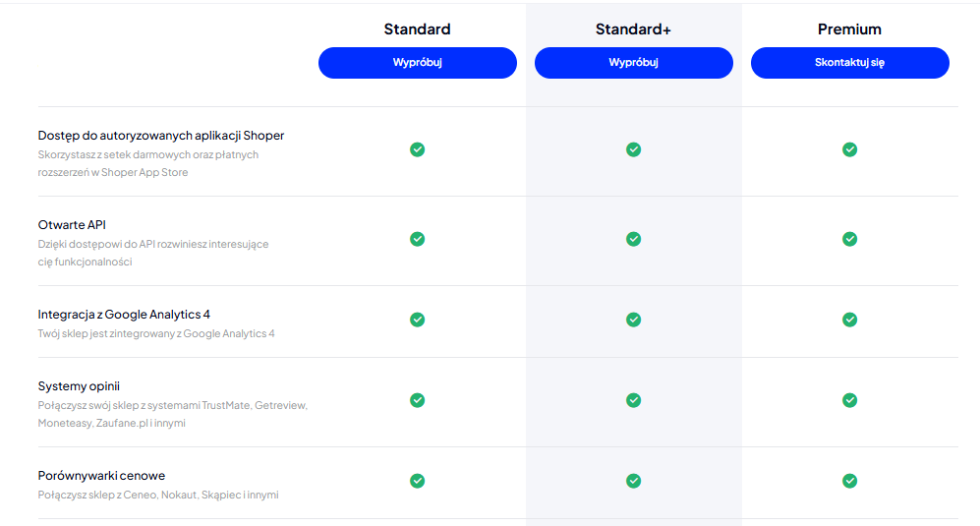980x526 pixels.
Task: Click Premium checkmark for Dostęp do autoryzowanych aplikacji
Action: pos(850,149)
